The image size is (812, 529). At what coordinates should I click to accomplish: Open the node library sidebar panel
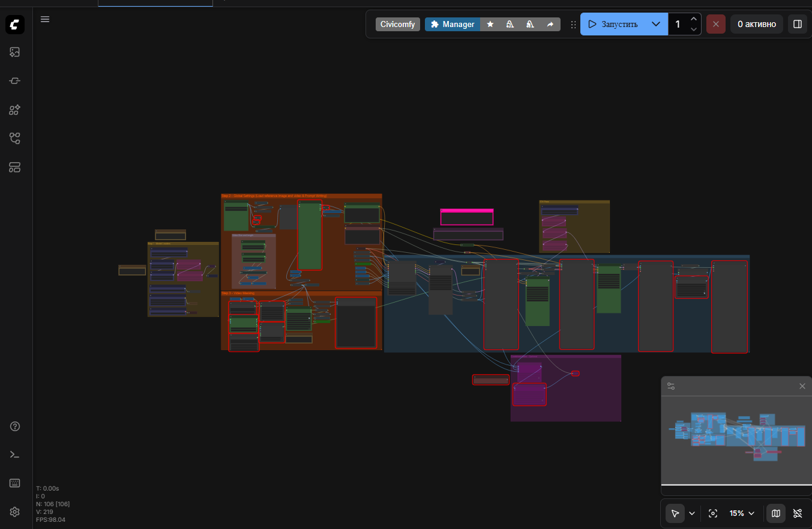(15, 81)
